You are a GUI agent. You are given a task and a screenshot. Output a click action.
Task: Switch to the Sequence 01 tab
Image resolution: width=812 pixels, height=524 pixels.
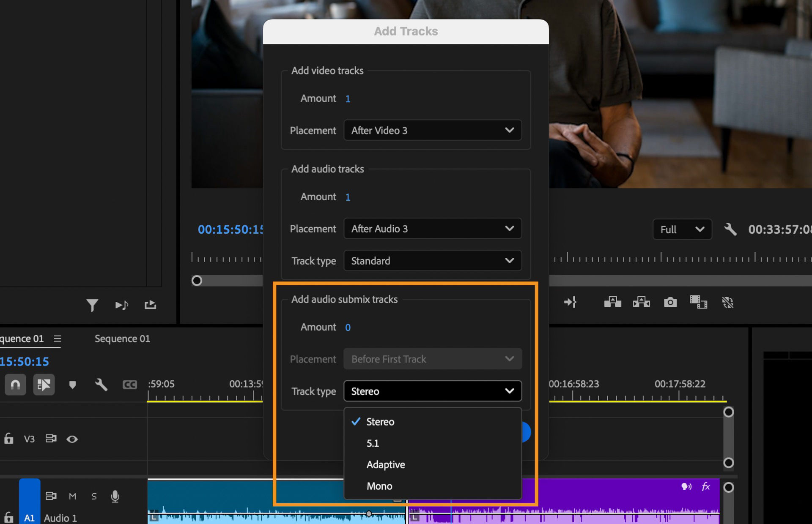[122, 338]
